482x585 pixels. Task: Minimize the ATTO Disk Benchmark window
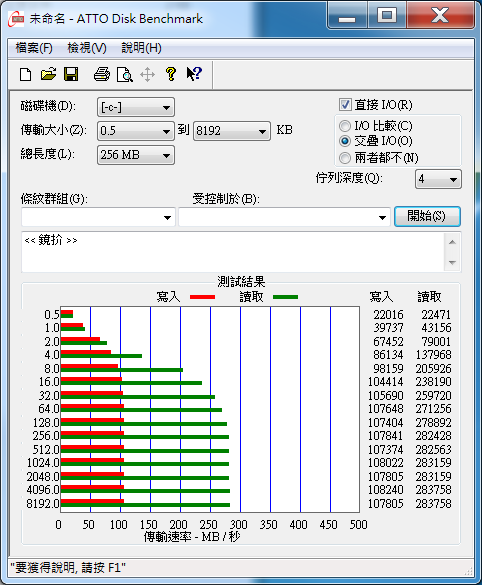tap(347, 16)
